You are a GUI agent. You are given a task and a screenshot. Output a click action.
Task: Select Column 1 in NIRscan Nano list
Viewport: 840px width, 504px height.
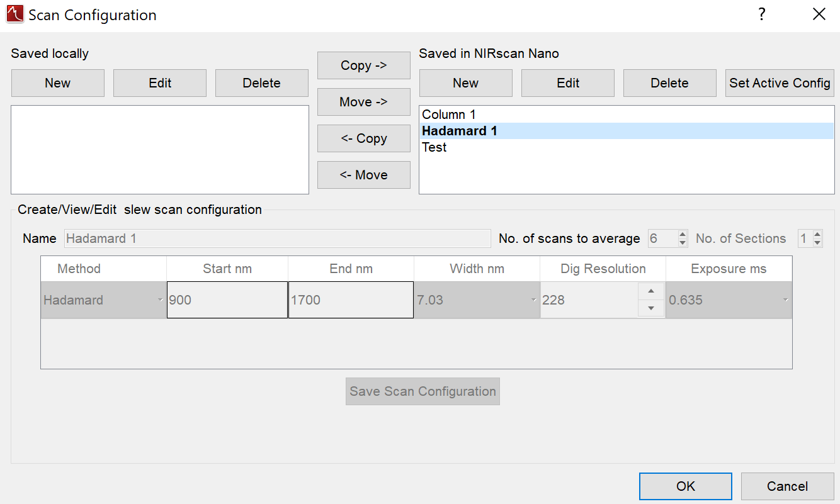[449, 115]
